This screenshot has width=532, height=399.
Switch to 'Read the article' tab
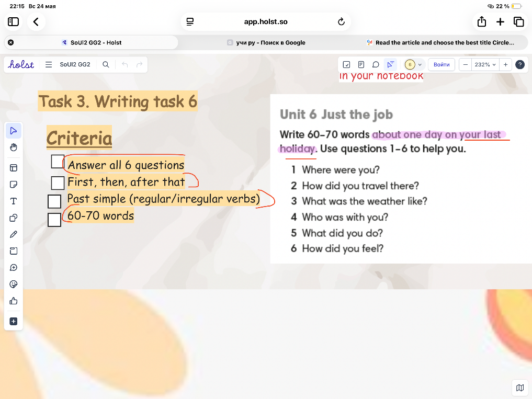pyautogui.click(x=441, y=43)
